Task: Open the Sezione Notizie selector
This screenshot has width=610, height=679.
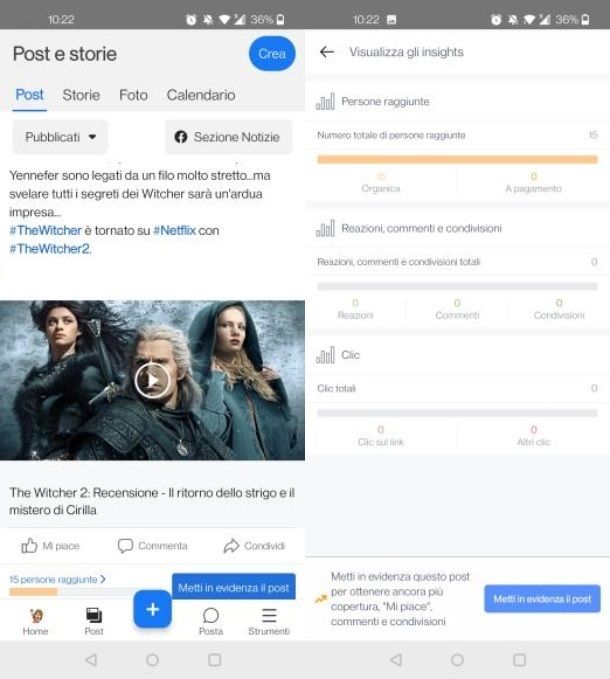Action: click(x=228, y=137)
